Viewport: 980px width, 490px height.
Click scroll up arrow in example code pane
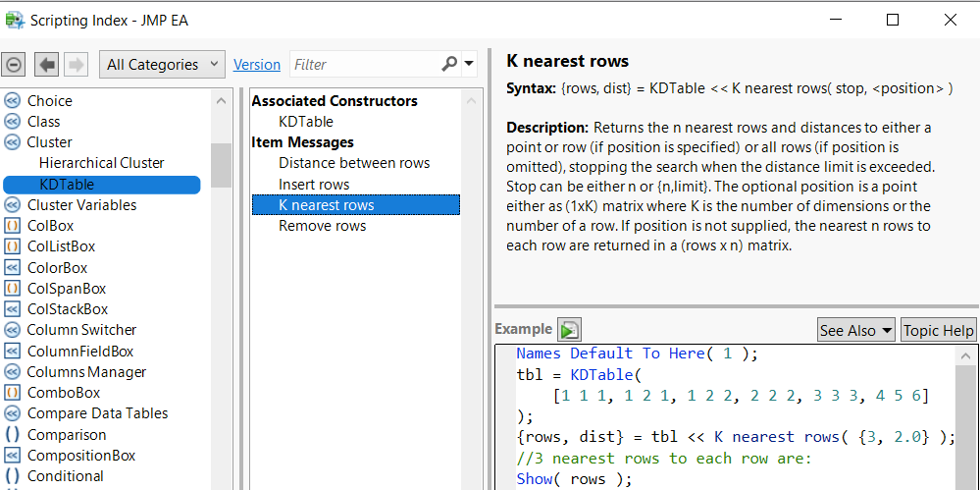(965, 356)
